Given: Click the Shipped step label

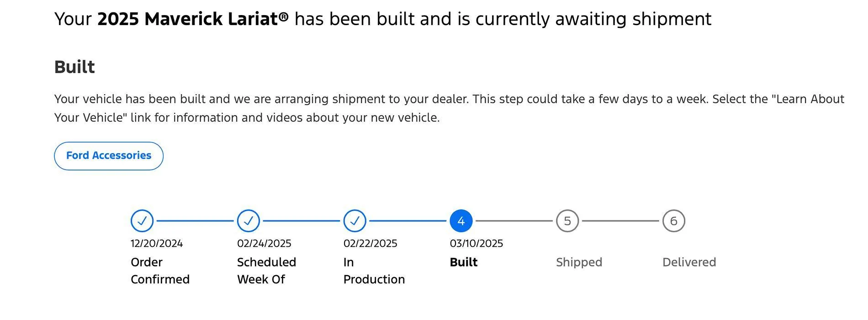Looking at the screenshot, I should click(579, 262).
